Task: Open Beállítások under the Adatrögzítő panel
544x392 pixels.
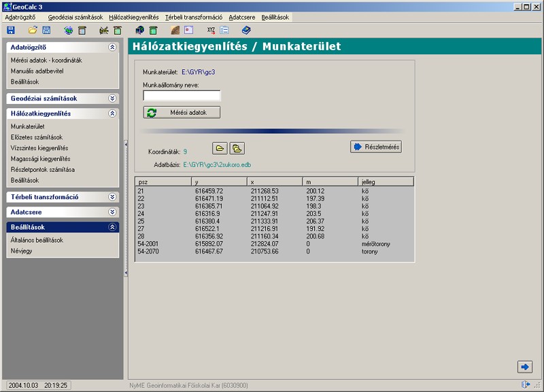Action: pyautogui.click(x=24, y=82)
